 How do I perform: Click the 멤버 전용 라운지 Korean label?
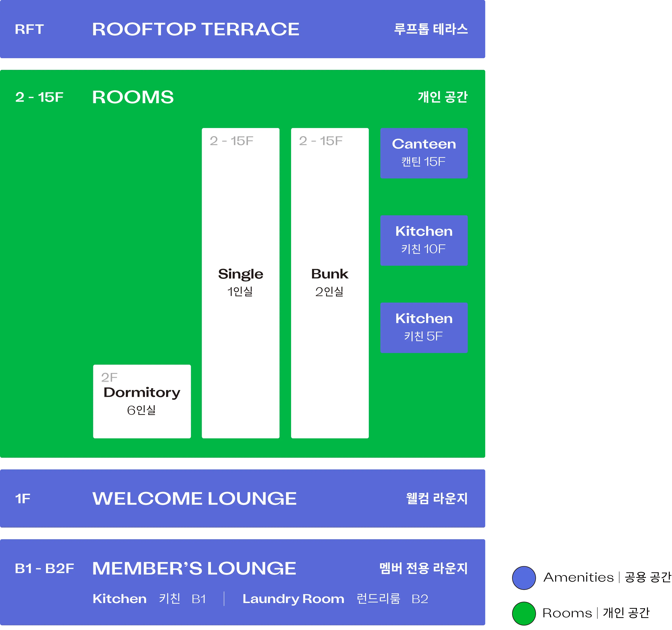pos(423,568)
